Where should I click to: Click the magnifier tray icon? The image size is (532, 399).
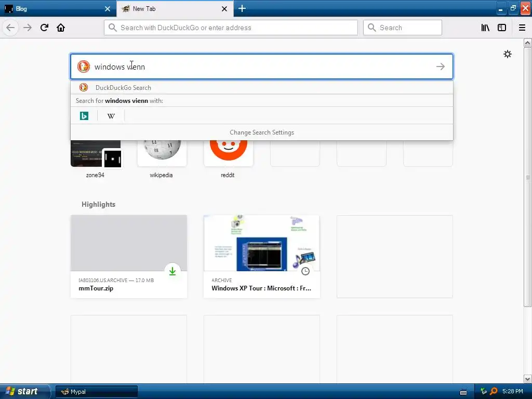point(494,391)
